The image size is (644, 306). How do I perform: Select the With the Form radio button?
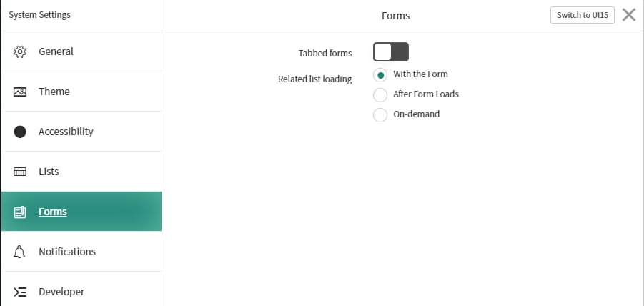pyautogui.click(x=380, y=75)
